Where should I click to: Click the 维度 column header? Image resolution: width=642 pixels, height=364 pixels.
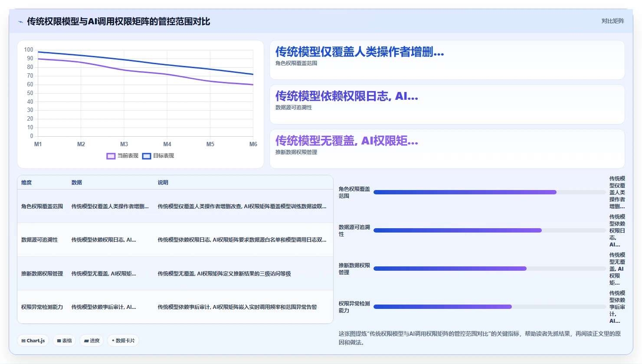tap(26, 183)
